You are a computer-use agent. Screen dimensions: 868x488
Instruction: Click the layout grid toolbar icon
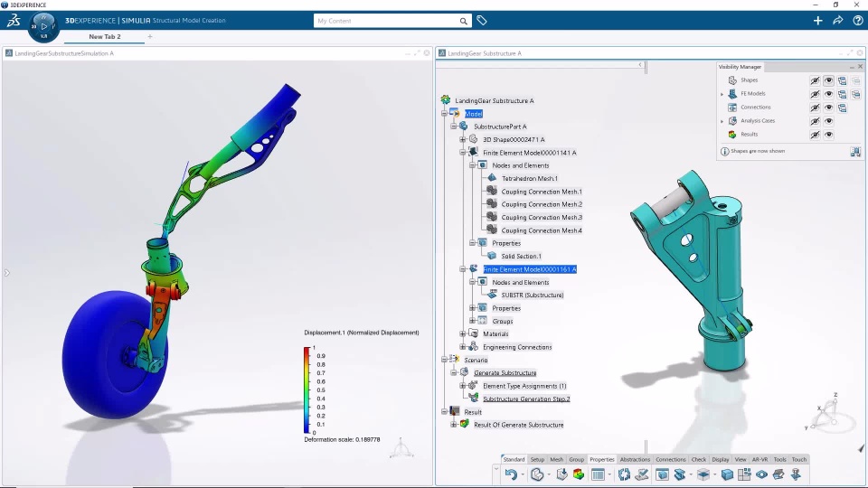pyautogui.click(x=744, y=474)
